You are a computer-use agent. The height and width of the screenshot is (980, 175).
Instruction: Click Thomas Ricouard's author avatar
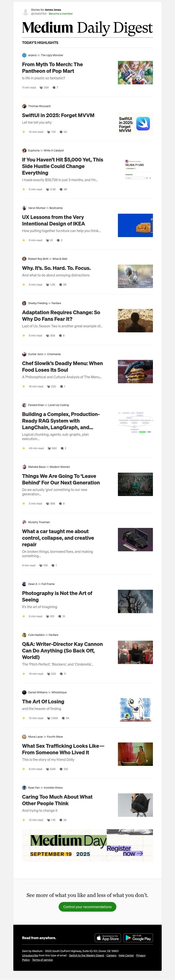(x=24, y=106)
